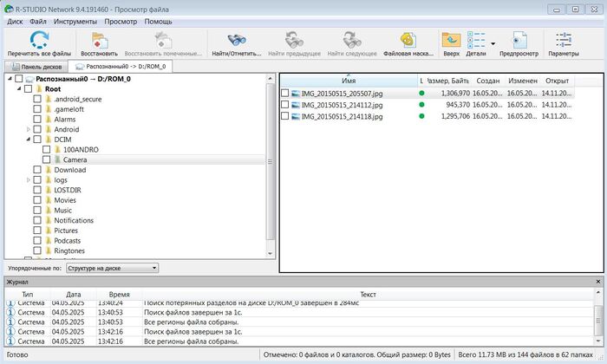Tick the Pictures folder checkbox
The image size is (607, 364).
click(37, 231)
